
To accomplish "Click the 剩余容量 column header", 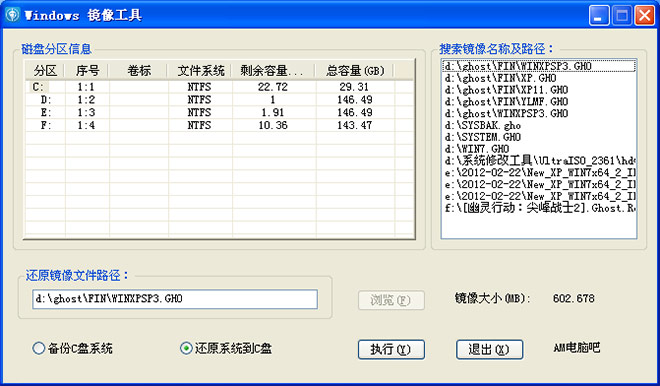I will 274,71.
